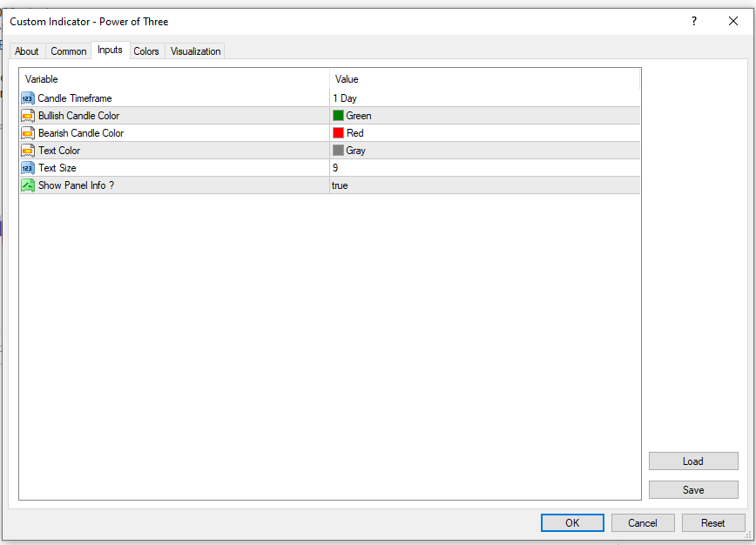Screen dimensions: 756x545
Task: Open the Visualization tab
Action: (x=194, y=50)
